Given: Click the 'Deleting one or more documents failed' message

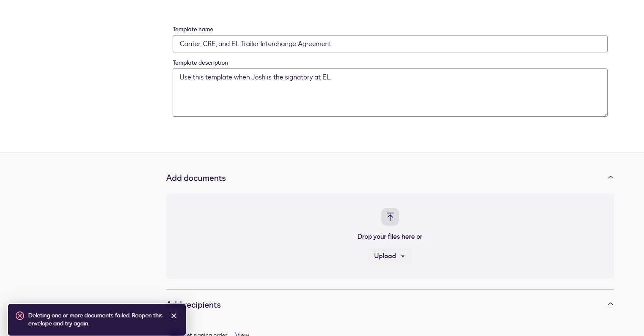Looking at the screenshot, I should click(x=96, y=320).
